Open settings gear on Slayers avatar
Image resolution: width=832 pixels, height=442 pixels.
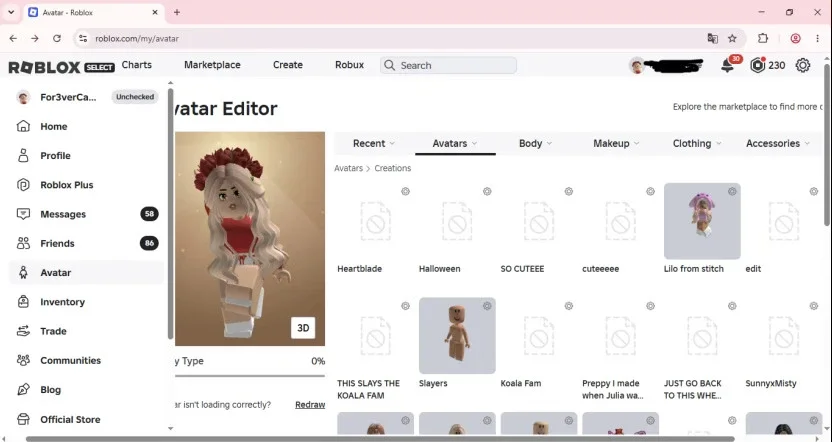pos(487,306)
